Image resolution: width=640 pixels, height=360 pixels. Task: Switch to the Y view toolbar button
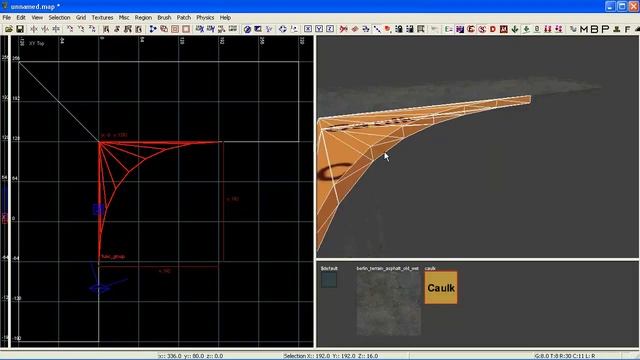coord(319,29)
